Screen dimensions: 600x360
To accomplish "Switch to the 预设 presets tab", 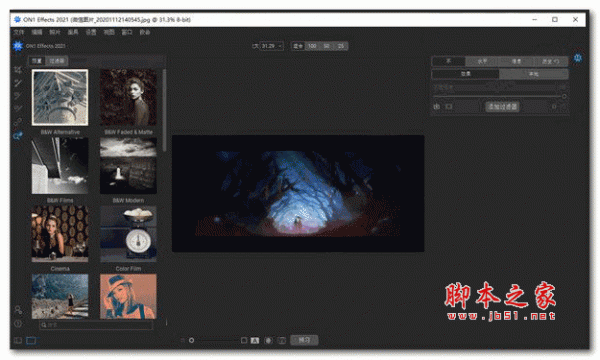I will (x=37, y=61).
